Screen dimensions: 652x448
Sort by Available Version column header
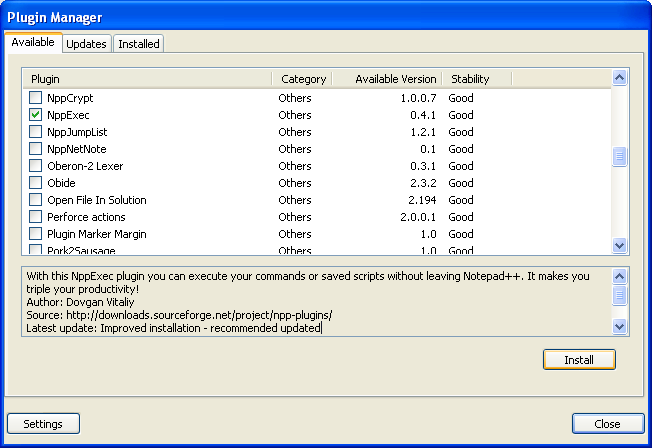(387, 79)
